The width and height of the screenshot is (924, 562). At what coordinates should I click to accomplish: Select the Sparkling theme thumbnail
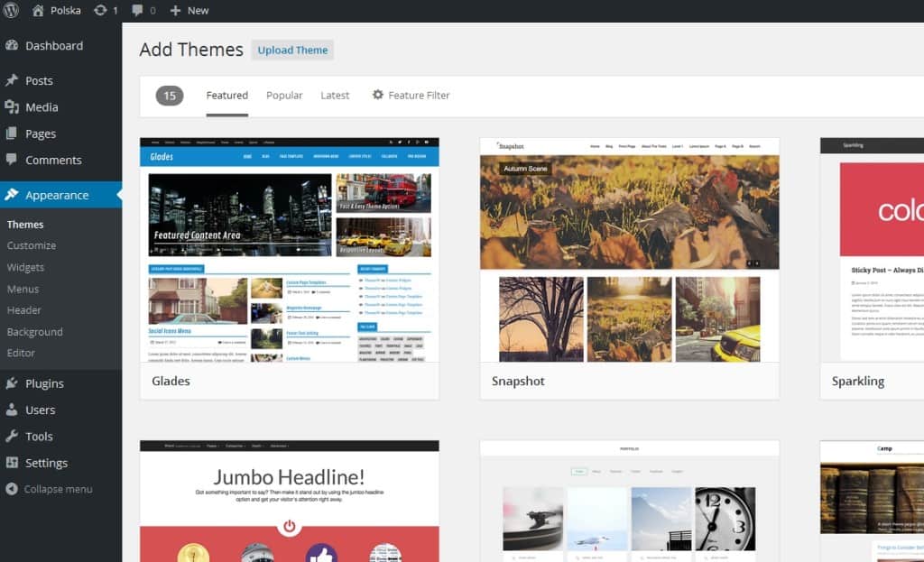pyautogui.click(x=873, y=250)
